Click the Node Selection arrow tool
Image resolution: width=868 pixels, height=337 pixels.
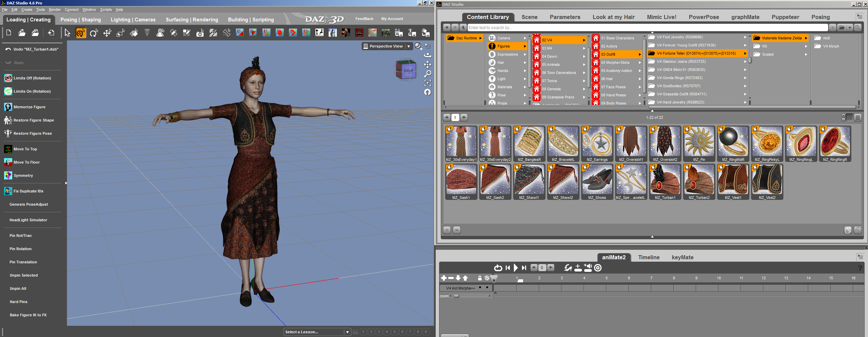(67, 33)
